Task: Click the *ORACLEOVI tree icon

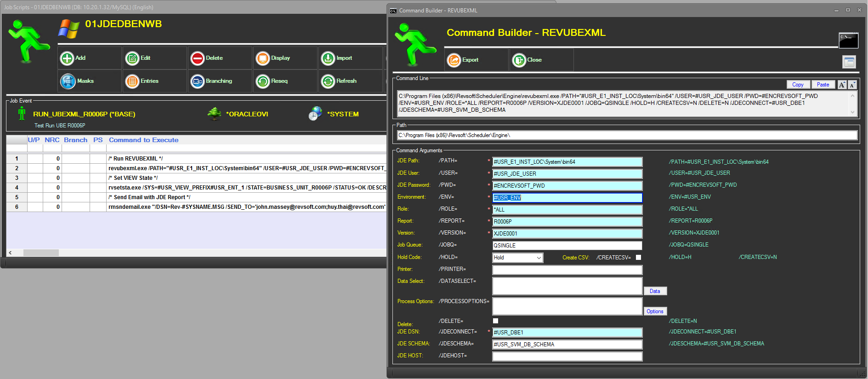Action: (x=214, y=114)
